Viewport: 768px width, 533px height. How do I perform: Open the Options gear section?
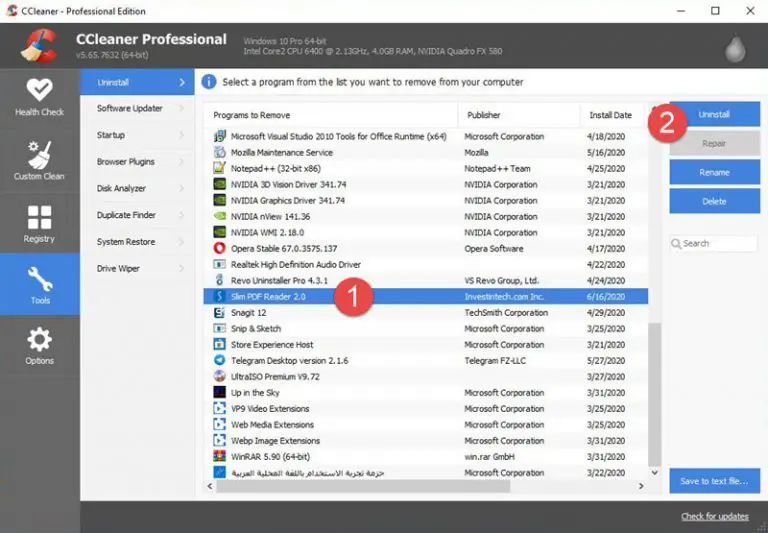(x=39, y=346)
